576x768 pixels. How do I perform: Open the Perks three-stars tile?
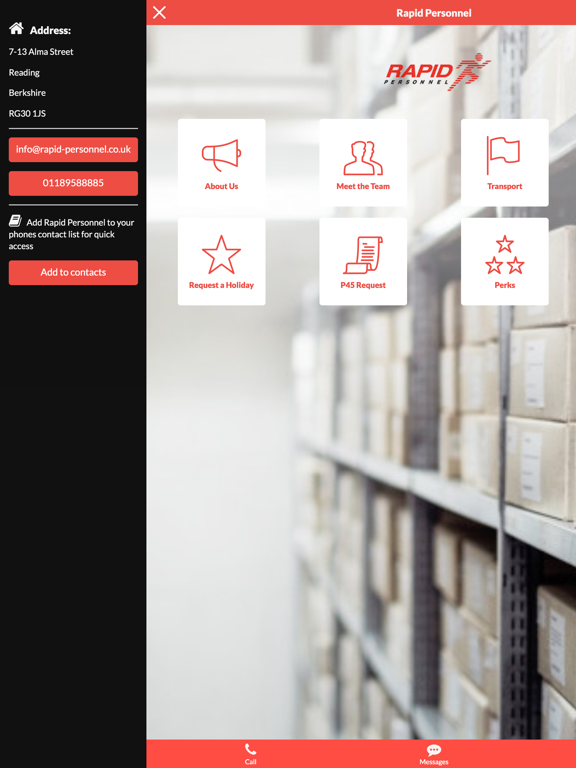point(504,262)
